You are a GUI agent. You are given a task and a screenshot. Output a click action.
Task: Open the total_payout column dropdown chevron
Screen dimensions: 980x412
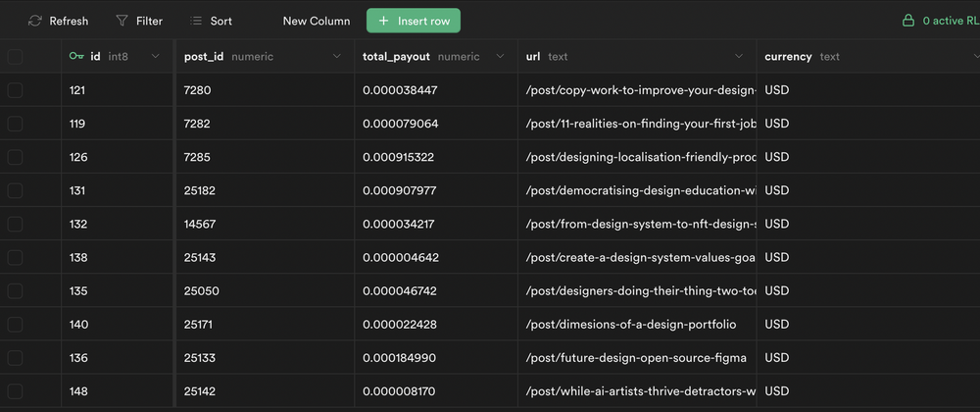pyautogui.click(x=502, y=57)
